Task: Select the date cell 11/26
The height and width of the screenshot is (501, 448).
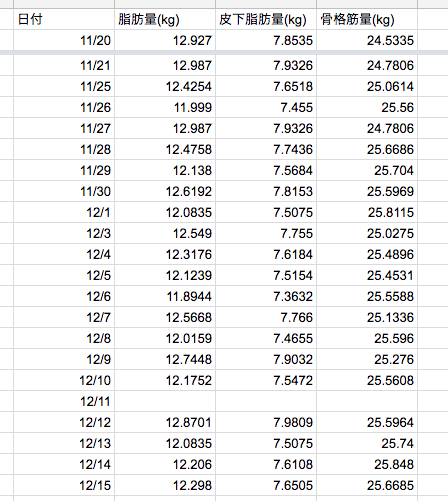Action: coord(64,107)
